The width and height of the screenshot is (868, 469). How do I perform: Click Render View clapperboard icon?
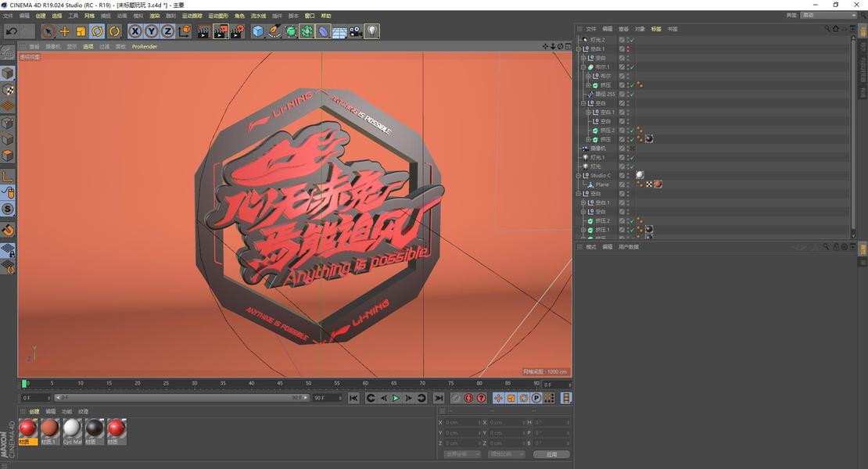[203, 31]
